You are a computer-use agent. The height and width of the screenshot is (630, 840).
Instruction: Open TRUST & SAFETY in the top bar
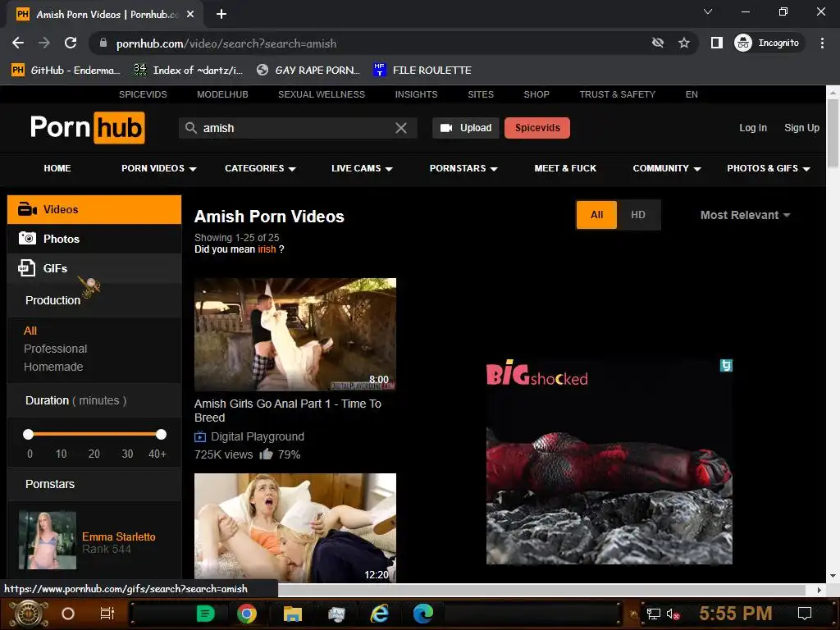(x=617, y=94)
